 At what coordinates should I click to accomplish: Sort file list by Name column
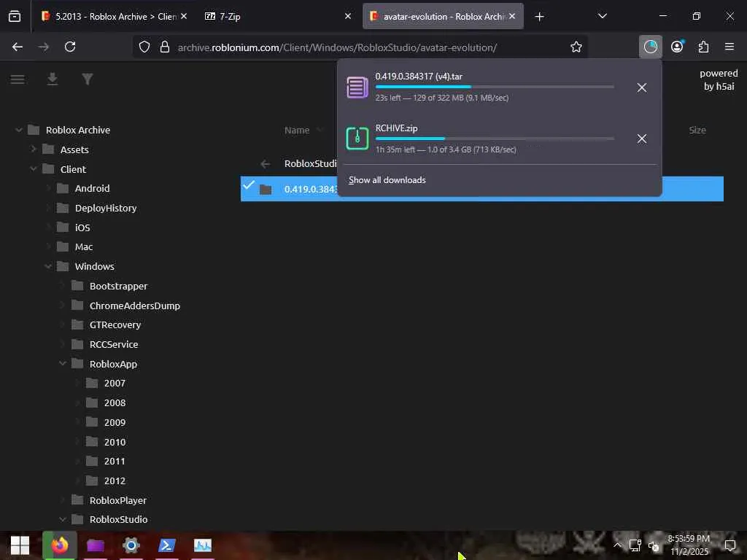(297, 130)
